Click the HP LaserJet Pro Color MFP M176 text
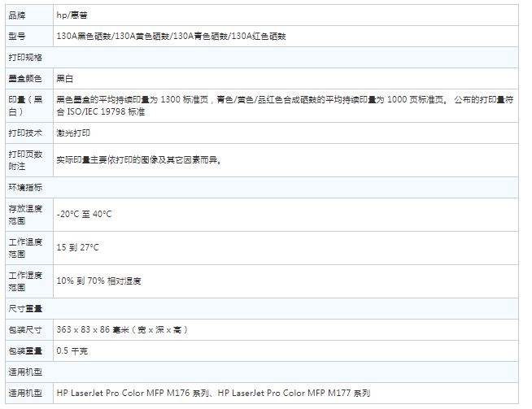 click(x=134, y=394)
